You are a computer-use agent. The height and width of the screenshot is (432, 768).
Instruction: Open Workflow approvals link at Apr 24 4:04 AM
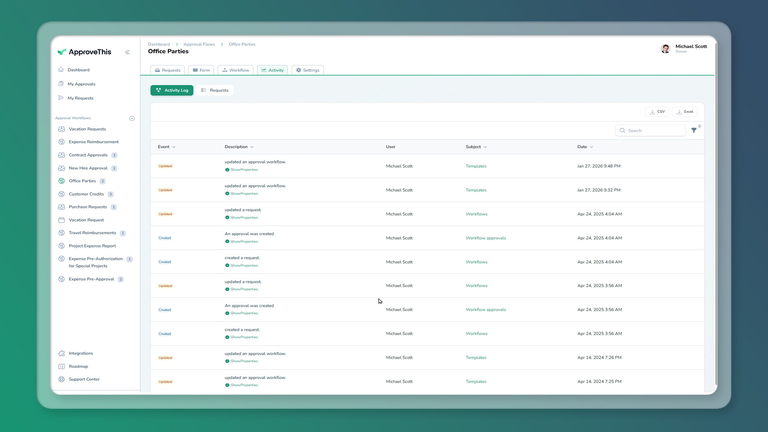[485, 238]
